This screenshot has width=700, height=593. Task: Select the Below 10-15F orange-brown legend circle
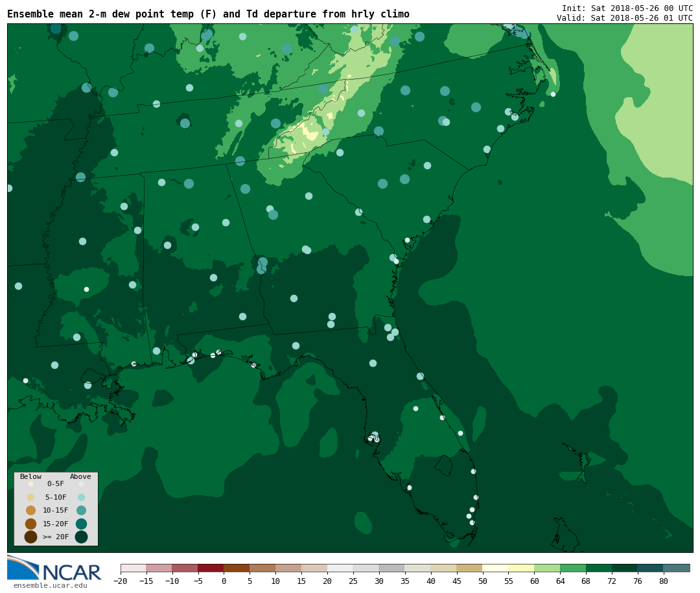(x=31, y=511)
